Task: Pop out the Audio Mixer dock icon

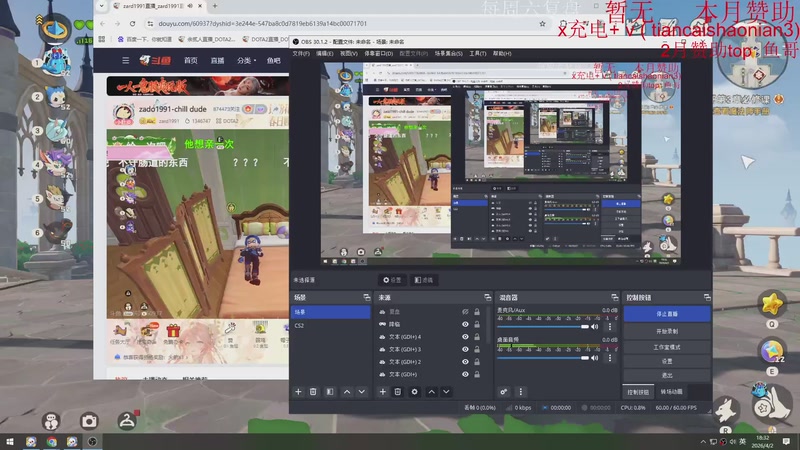Action: click(x=614, y=297)
